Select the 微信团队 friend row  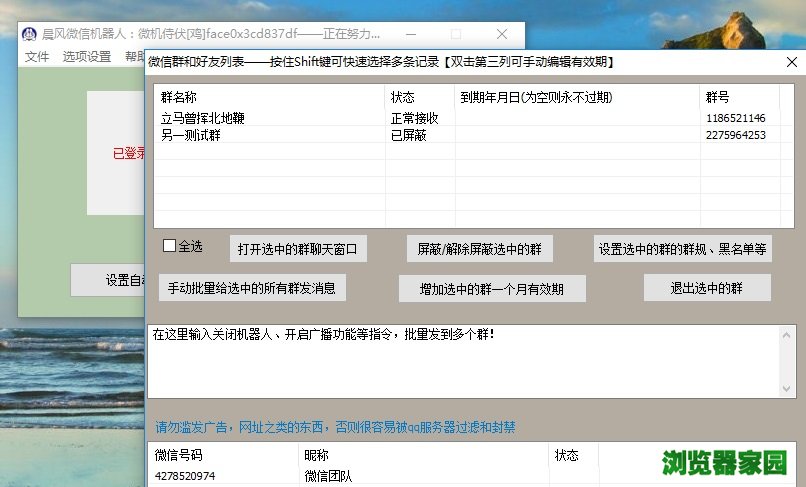(328, 476)
